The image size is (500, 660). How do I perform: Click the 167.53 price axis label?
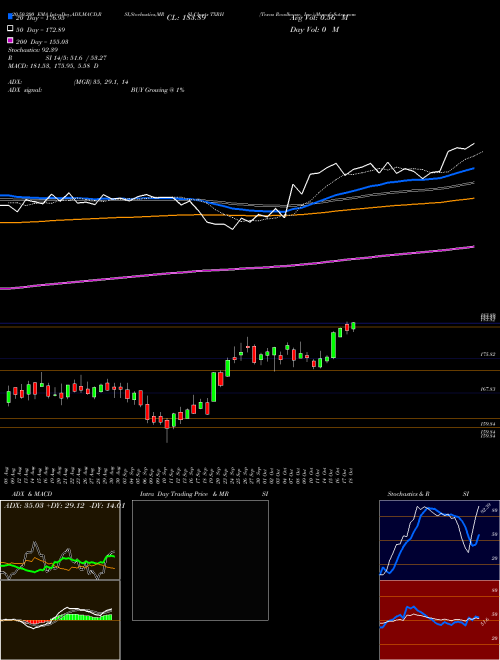click(488, 390)
